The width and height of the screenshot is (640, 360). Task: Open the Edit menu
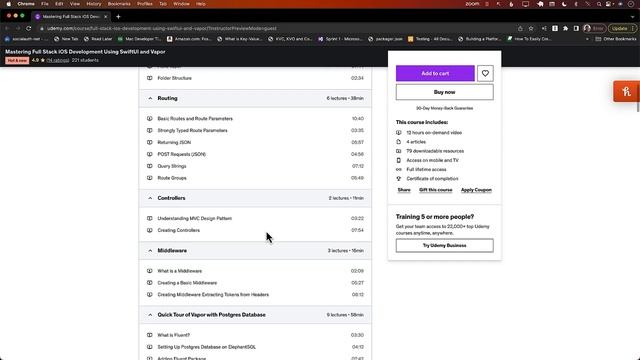(59, 4)
